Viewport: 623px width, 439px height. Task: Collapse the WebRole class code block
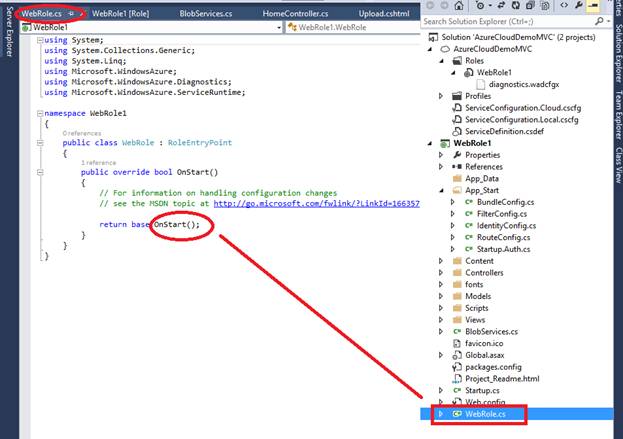point(40,143)
